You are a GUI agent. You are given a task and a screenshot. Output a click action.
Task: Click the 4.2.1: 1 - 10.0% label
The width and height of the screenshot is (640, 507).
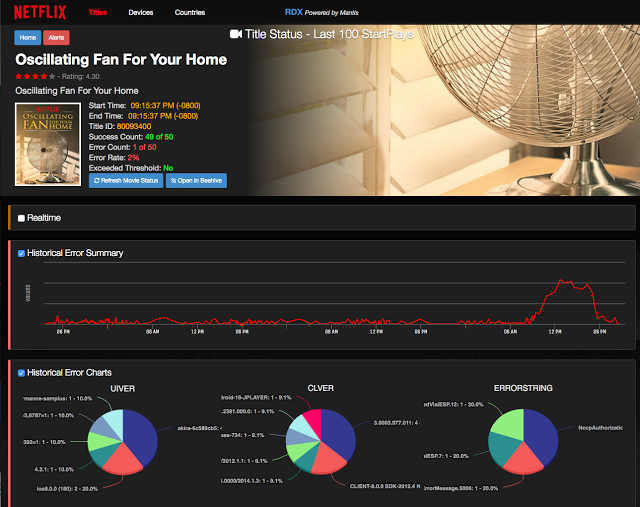54,469
